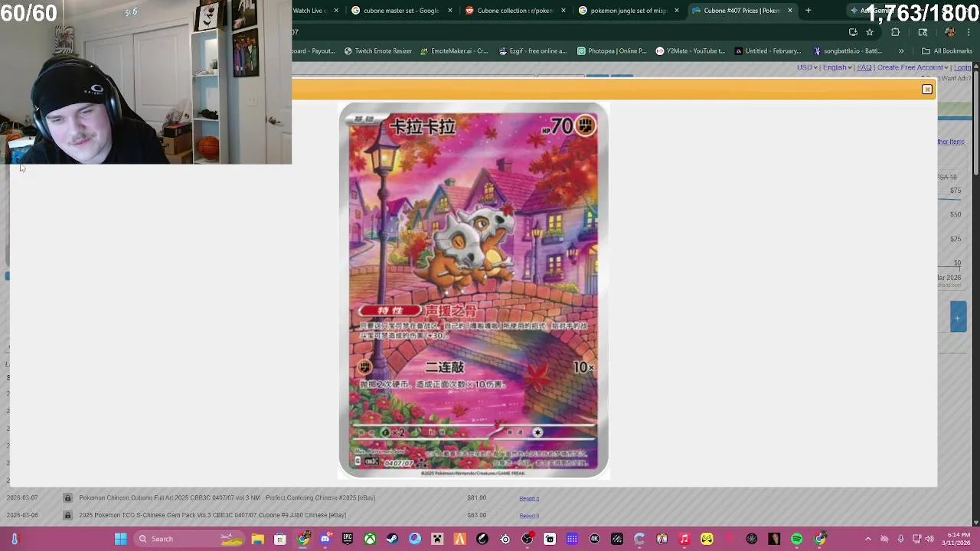The width and height of the screenshot is (980, 551).
Task: Open File Explorer from the taskbar
Action: coord(258,539)
